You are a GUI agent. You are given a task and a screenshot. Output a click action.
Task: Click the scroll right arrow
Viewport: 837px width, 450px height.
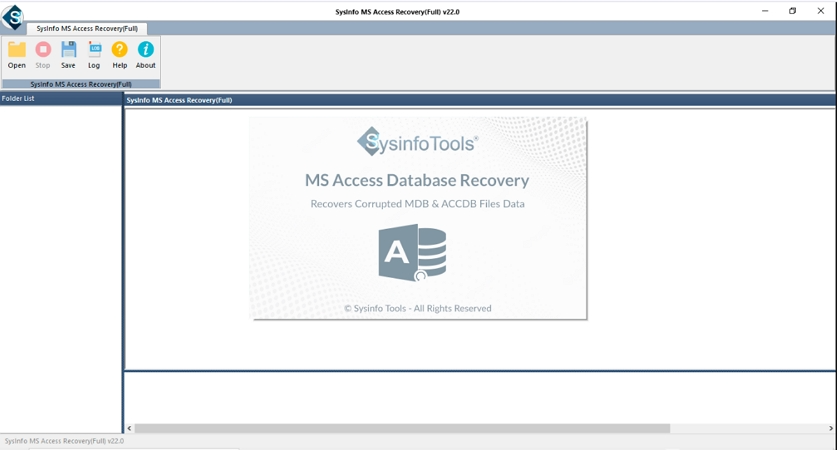coord(831,428)
